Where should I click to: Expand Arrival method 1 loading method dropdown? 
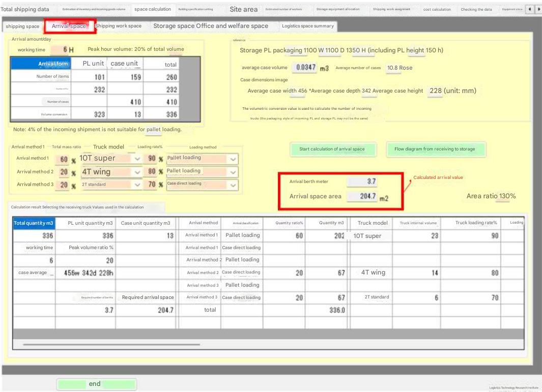click(x=233, y=159)
